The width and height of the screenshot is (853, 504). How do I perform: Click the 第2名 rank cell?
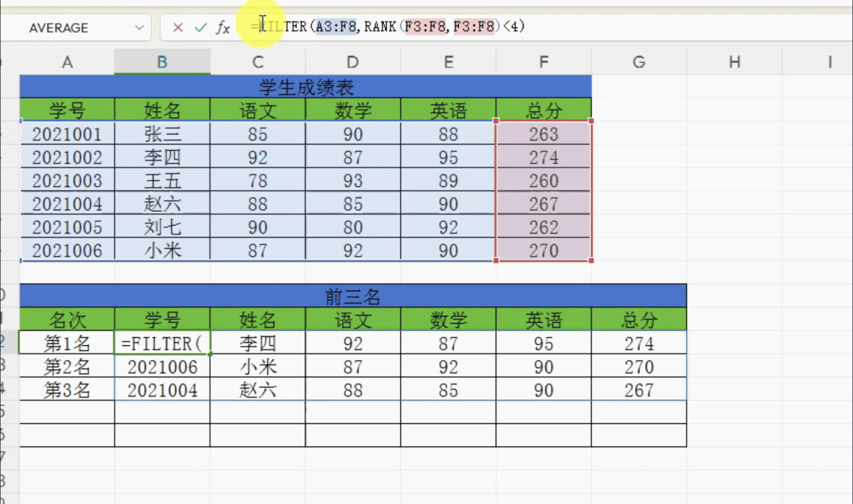click(67, 366)
